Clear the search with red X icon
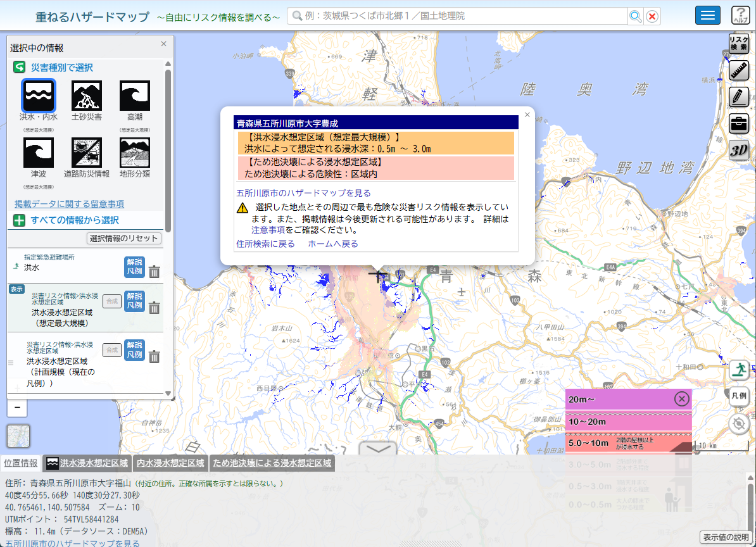This screenshot has width=756, height=547. tap(652, 16)
